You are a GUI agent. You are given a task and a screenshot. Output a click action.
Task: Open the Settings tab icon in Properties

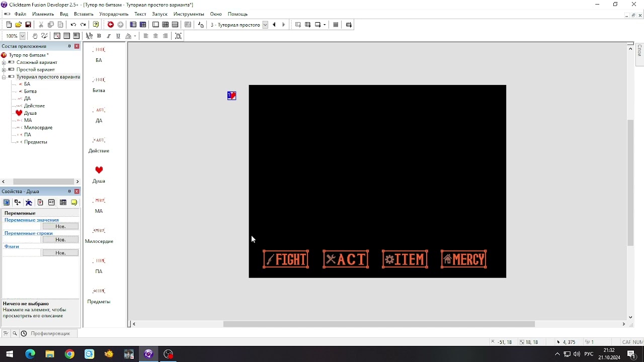point(7,202)
